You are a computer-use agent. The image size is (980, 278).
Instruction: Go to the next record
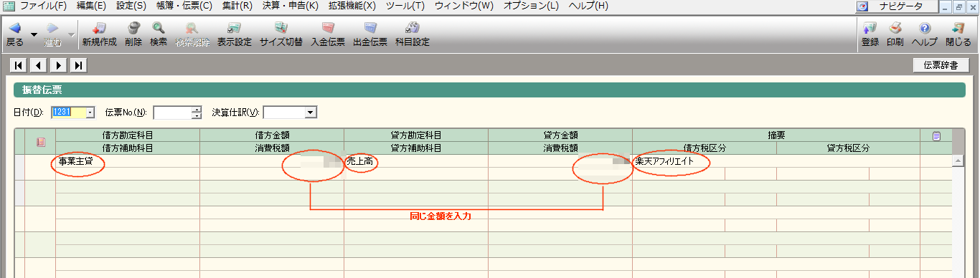(x=59, y=65)
